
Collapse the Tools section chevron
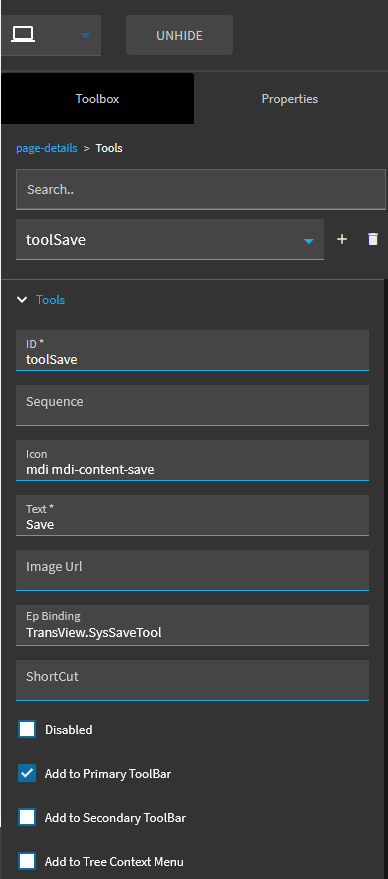[22, 300]
